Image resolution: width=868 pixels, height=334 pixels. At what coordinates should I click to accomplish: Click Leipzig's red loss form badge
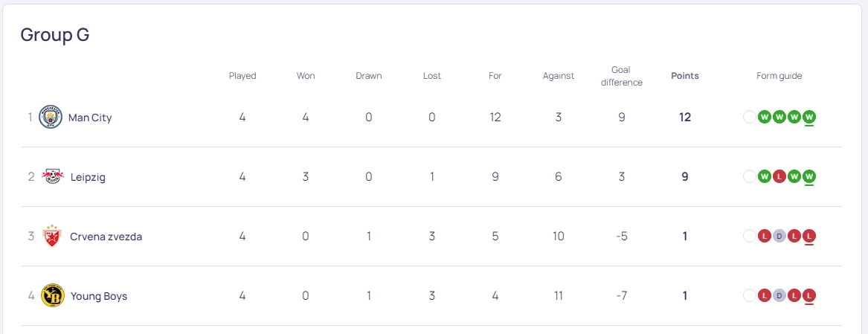coord(779,176)
